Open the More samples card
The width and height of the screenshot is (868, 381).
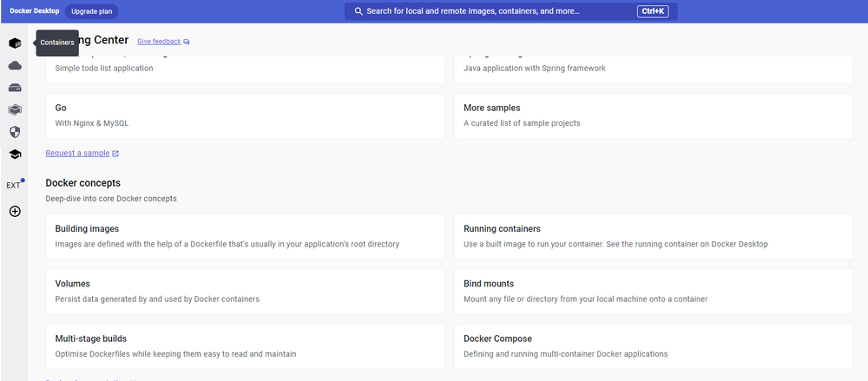654,115
